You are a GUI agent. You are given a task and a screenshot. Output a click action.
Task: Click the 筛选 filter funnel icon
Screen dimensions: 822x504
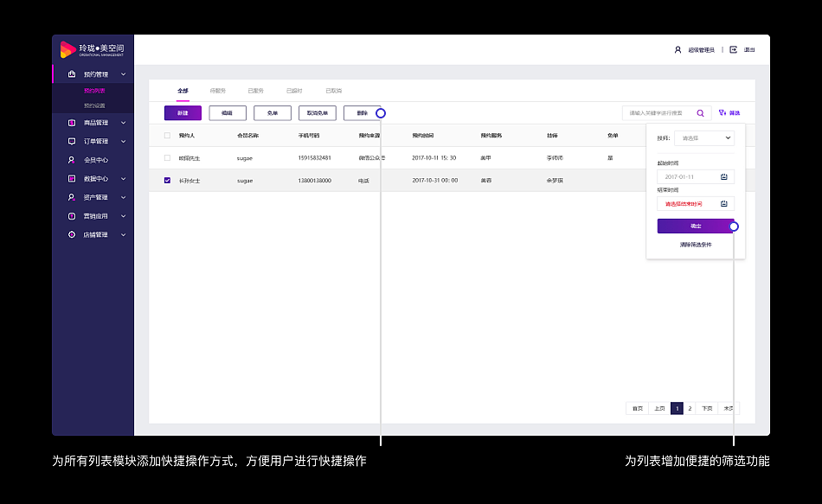pos(722,112)
